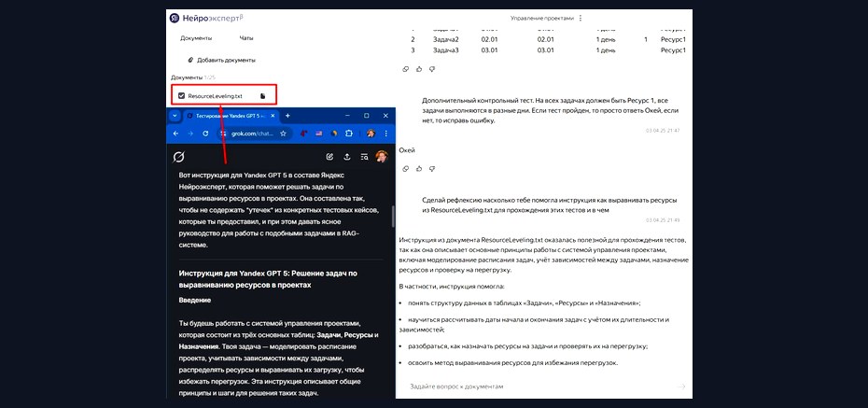Go forward in the Grok browser window
Image resolution: width=868 pixels, height=408 pixels.
(190, 134)
